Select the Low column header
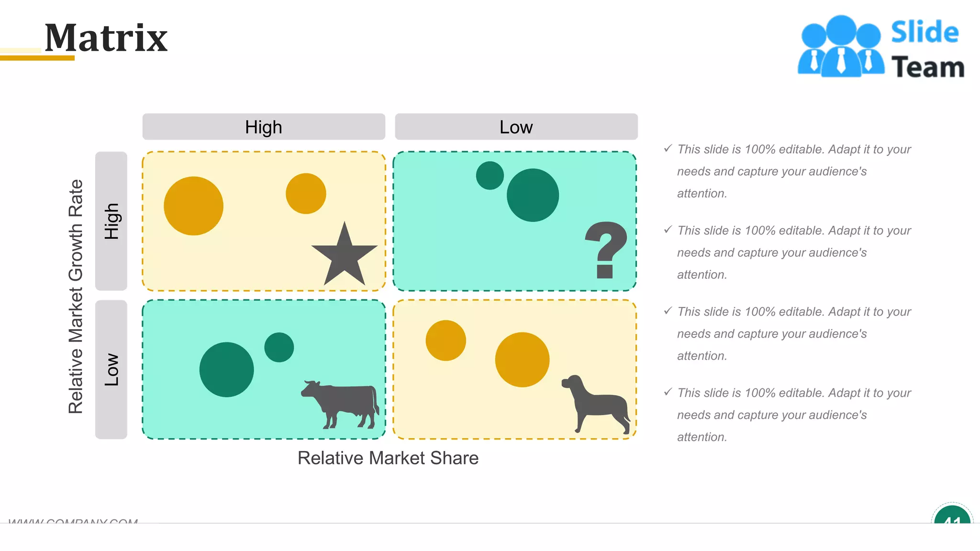 (516, 127)
